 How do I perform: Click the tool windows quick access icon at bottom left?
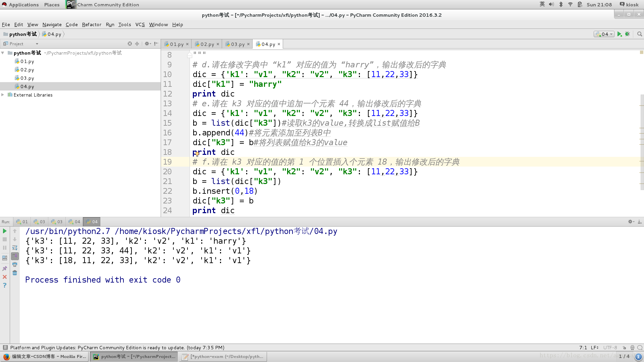pyautogui.click(x=5, y=348)
